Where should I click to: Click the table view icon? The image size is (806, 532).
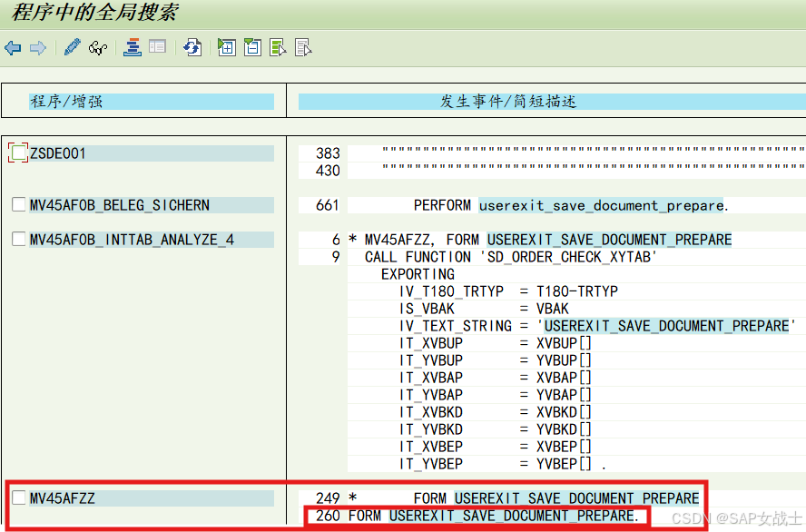click(x=157, y=47)
